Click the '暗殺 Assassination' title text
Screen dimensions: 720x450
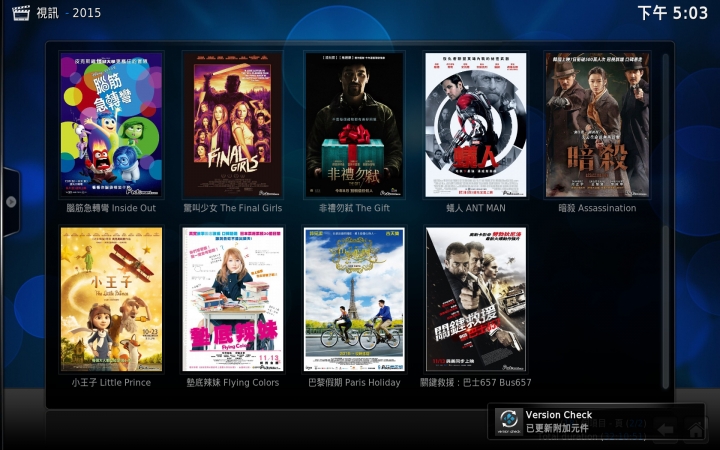point(597,208)
